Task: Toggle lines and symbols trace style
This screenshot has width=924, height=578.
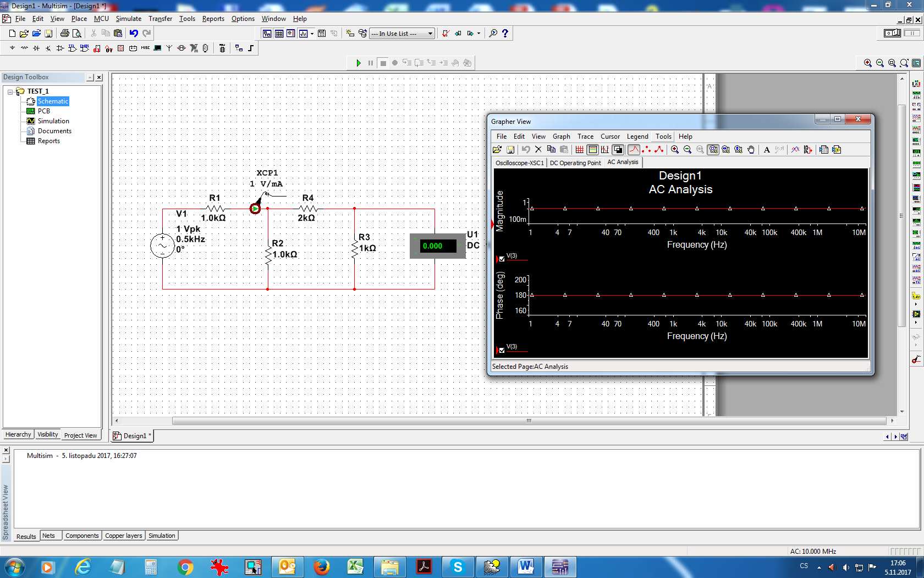Action: tap(659, 150)
